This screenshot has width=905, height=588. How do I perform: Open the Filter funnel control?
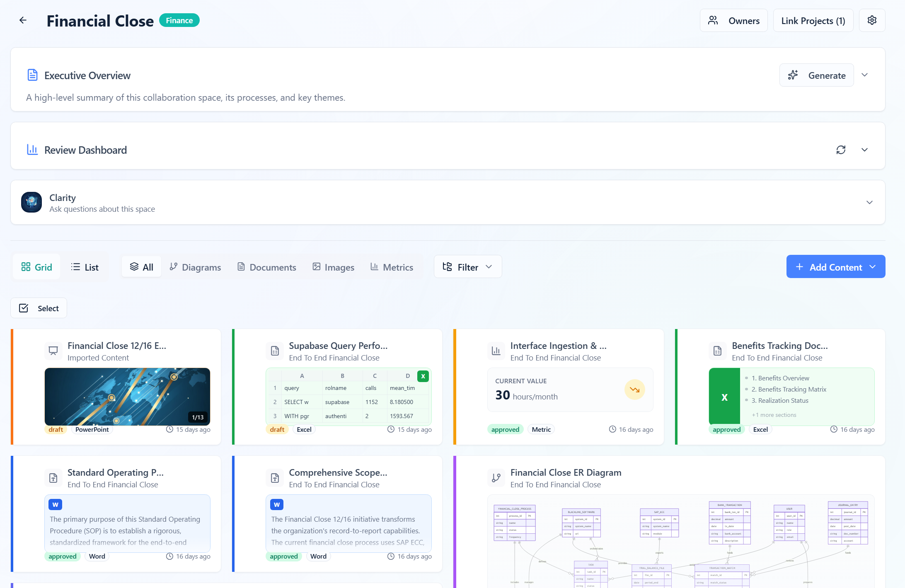click(x=467, y=266)
